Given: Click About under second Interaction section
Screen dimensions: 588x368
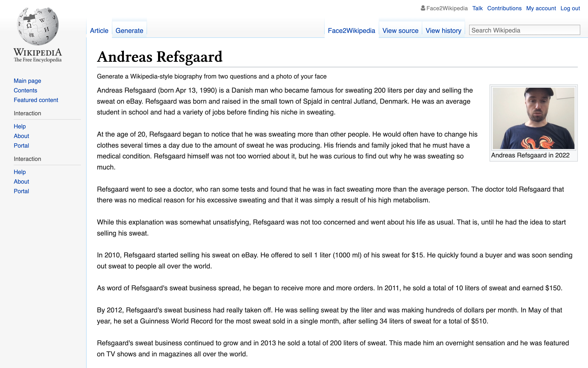Looking at the screenshot, I should (x=21, y=182).
